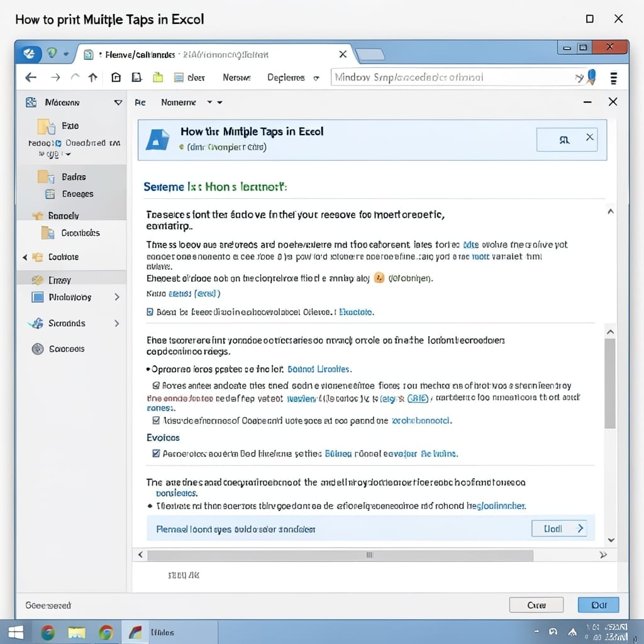Viewport: 644px width, 644px height.
Task: Click the Mácrenw sidebar header icon
Action: click(31, 103)
